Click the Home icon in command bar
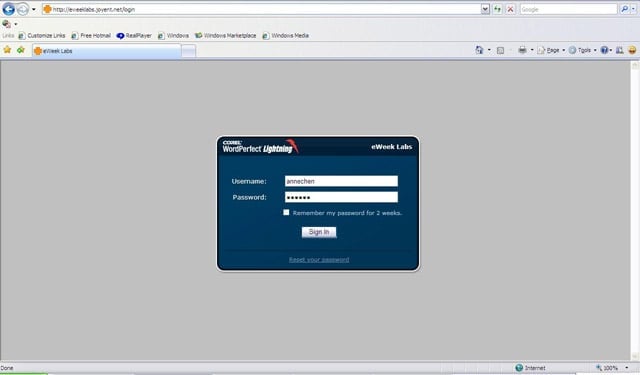640x375 pixels. click(479, 50)
